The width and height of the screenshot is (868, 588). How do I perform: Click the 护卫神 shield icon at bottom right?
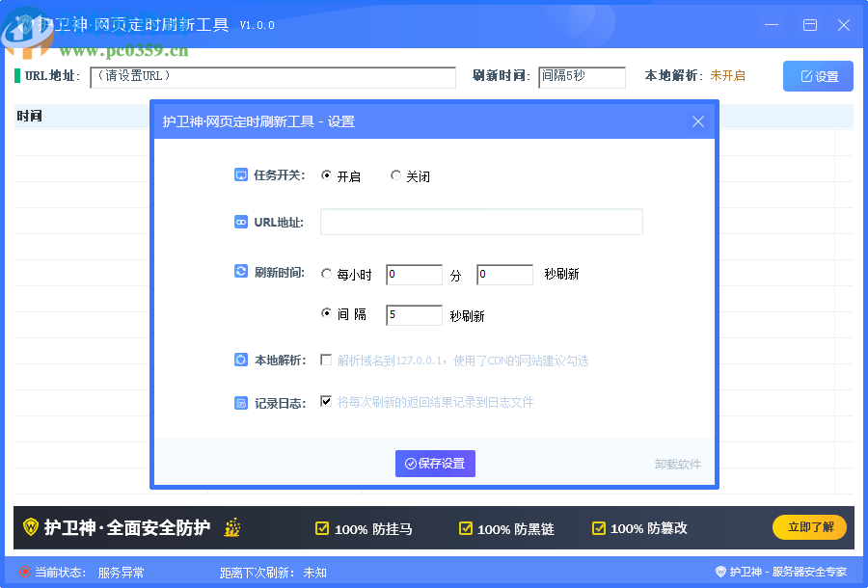point(719,572)
